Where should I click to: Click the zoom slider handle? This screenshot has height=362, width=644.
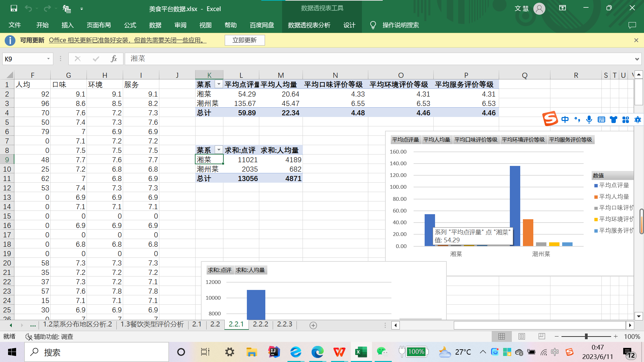586,336
